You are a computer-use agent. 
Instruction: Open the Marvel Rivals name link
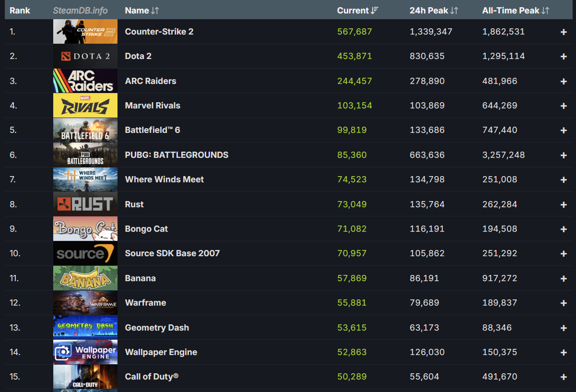click(153, 106)
